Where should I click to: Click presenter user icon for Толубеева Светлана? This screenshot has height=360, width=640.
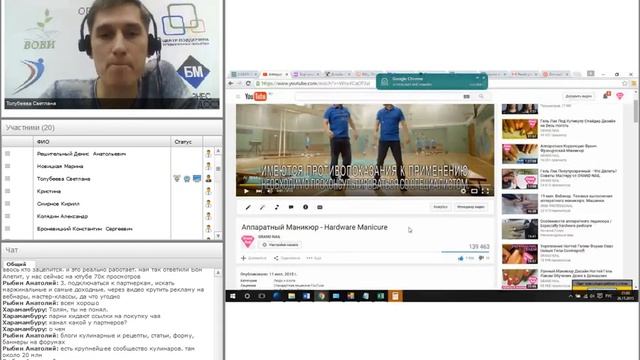[209, 178]
